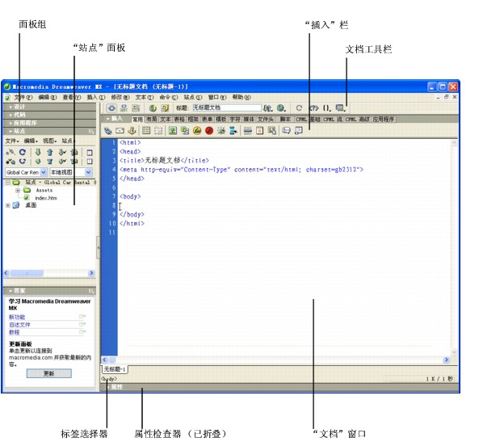Screen dimensions: 504x446
Task: Insert an Email Link icon
Action: click(120, 131)
